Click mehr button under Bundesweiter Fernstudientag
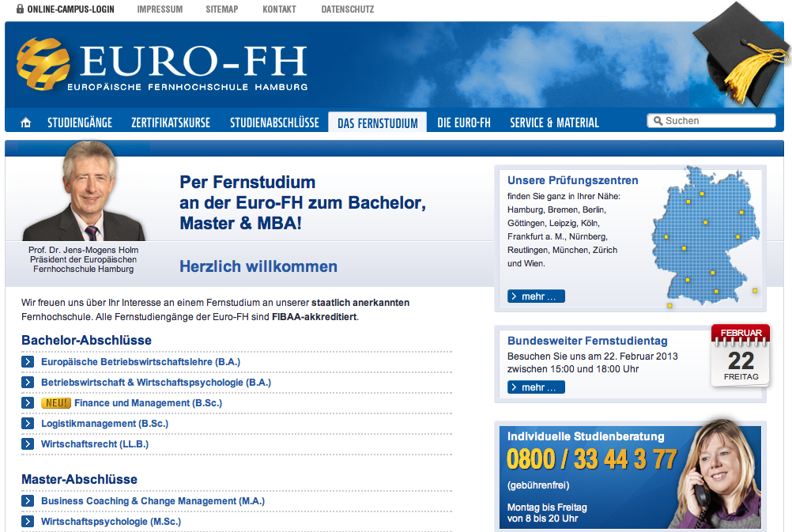This screenshot has height=532, width=792. coord(536,387)
